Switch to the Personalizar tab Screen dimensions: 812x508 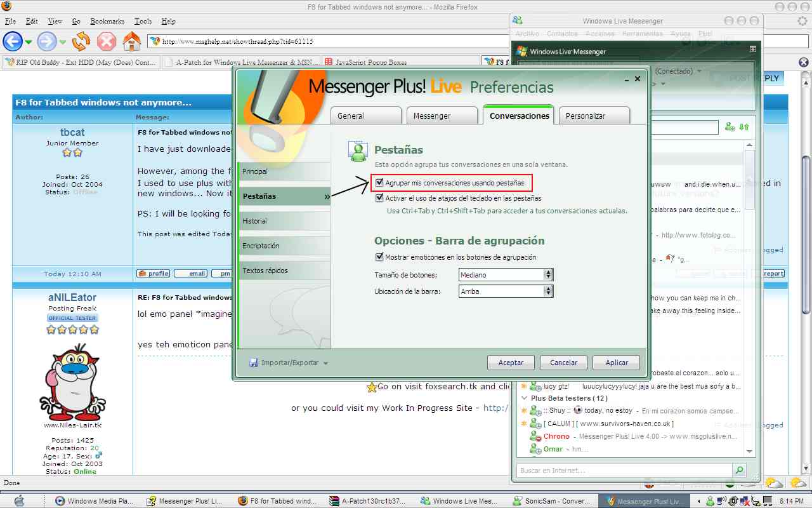click(x=594, y=116)
